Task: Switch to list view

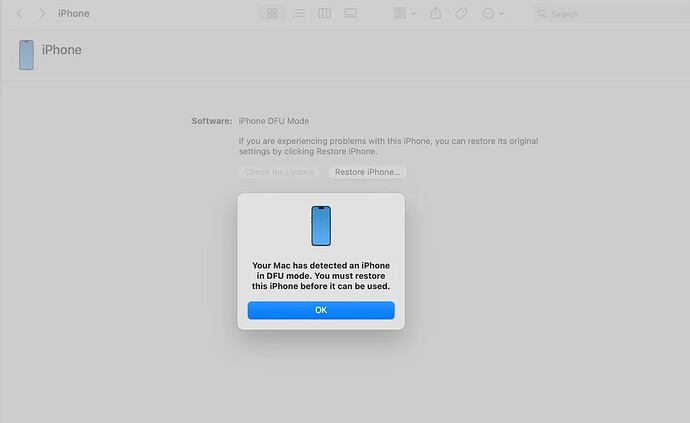Action: pos(298,14)
